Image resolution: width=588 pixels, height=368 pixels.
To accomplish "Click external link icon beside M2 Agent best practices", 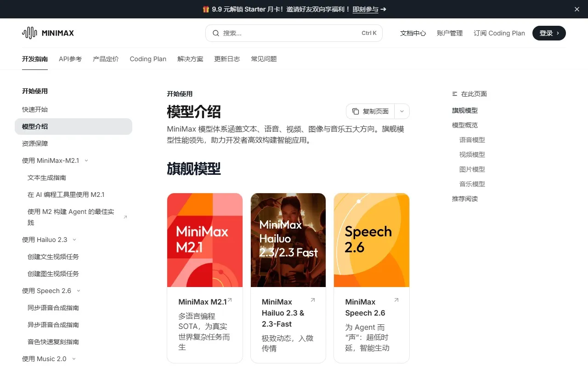I will tap(125, 217).
